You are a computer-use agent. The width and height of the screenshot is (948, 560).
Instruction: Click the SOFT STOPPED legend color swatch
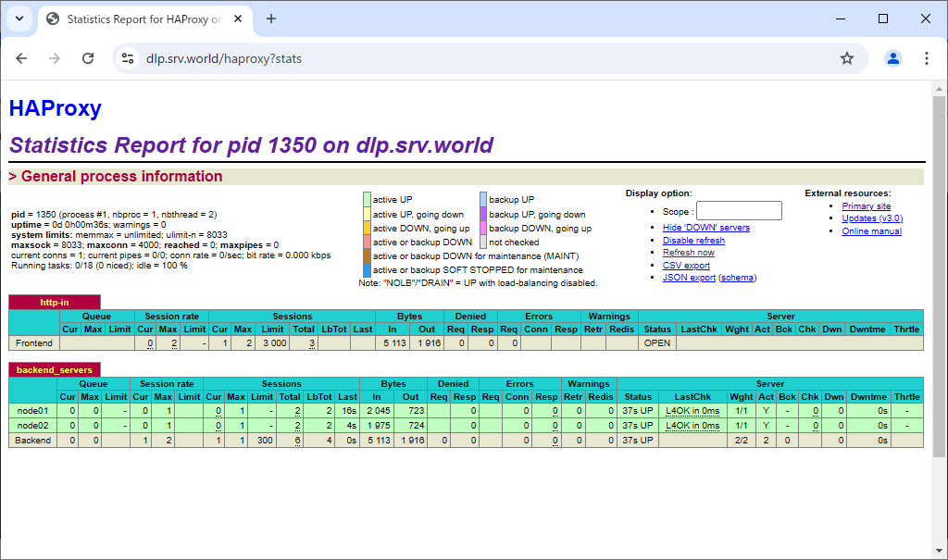(x=367, y=269)
